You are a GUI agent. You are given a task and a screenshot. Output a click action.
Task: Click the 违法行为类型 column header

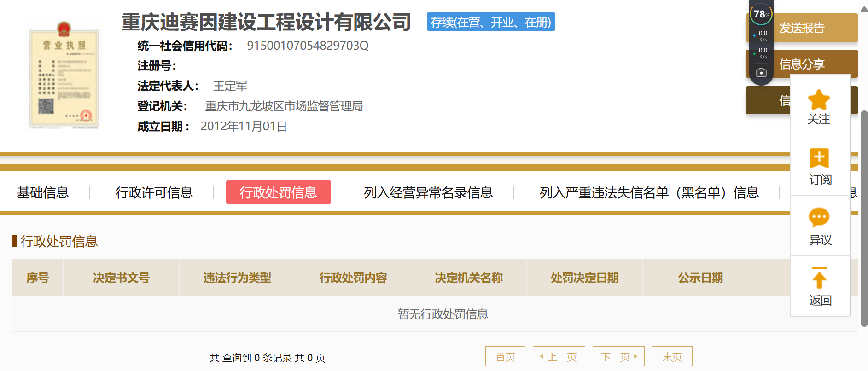[x=237, y=278]
